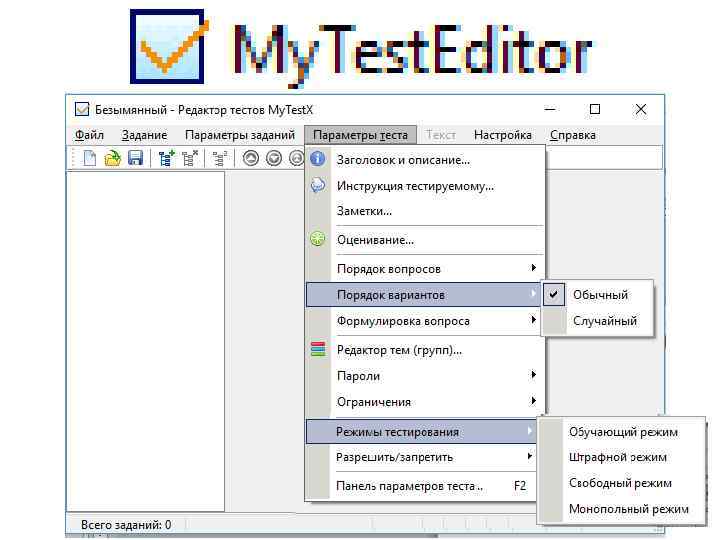
Task: Toggle Обучающий режим
Action: tap(621, 432)
